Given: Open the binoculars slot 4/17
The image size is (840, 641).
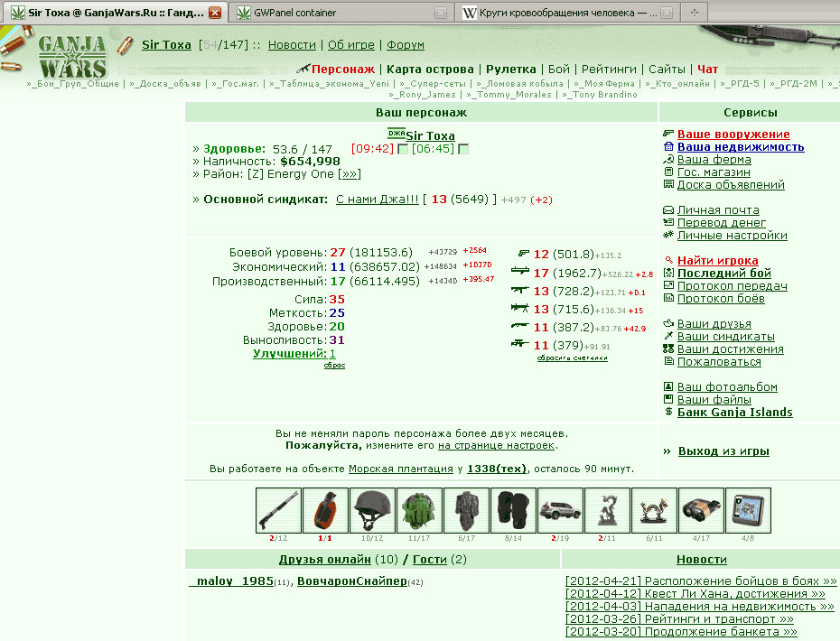Looking at the screenshot, I should pos(701,510).
